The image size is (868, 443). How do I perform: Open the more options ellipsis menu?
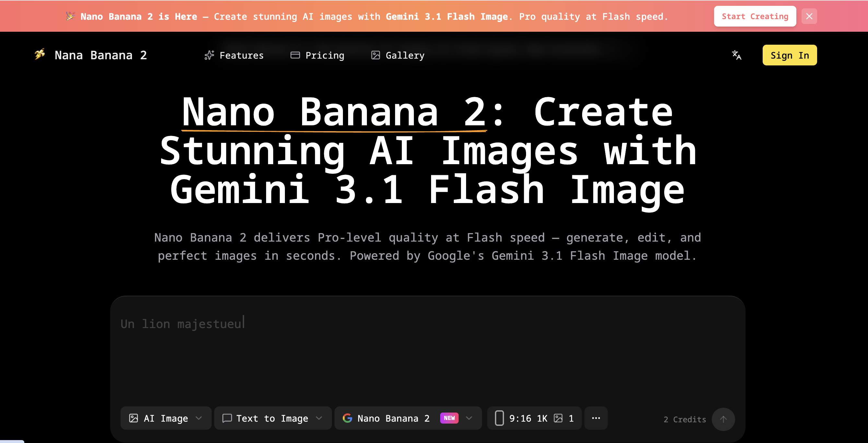596,418
